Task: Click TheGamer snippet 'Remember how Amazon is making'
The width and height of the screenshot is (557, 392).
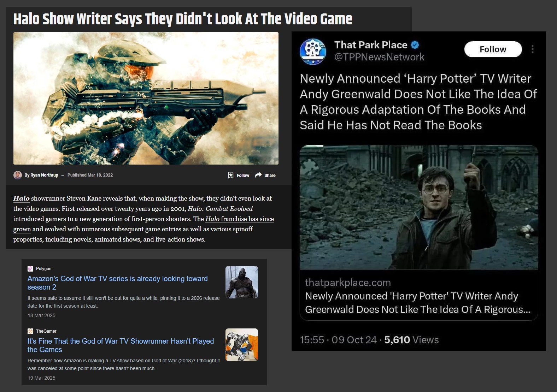Action: click(124, 364)
